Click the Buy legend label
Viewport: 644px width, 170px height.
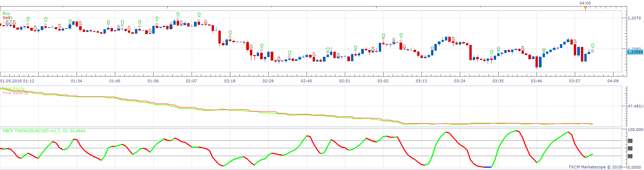point(6,13)
